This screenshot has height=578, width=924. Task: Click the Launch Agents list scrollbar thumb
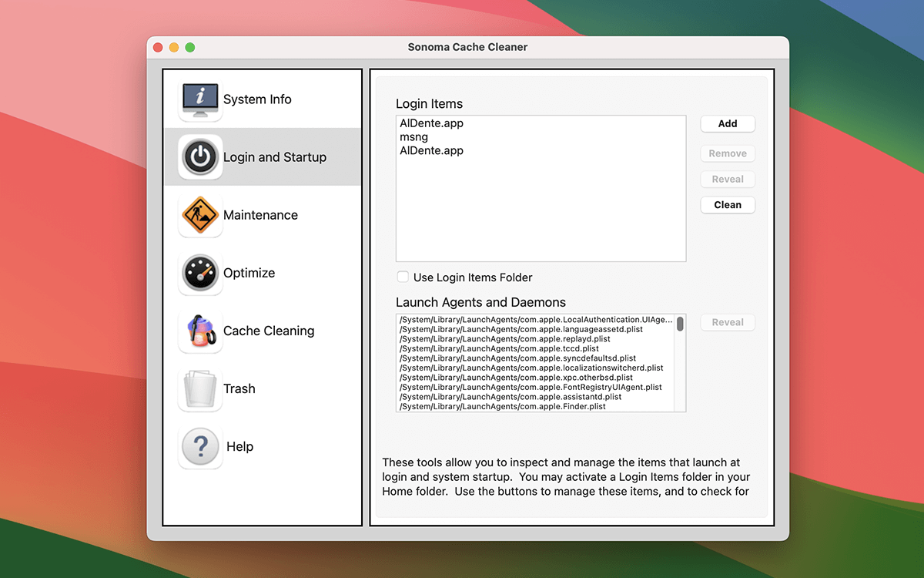(x=680, y=324)
